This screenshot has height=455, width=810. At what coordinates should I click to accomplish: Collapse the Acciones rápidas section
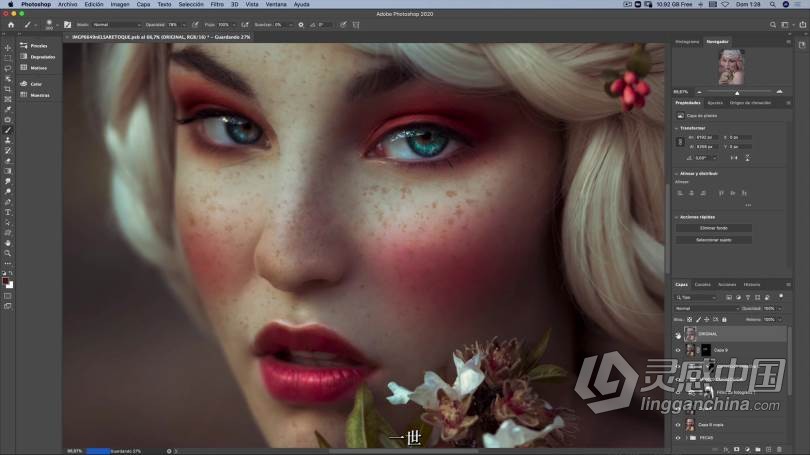tap(677, 217)
